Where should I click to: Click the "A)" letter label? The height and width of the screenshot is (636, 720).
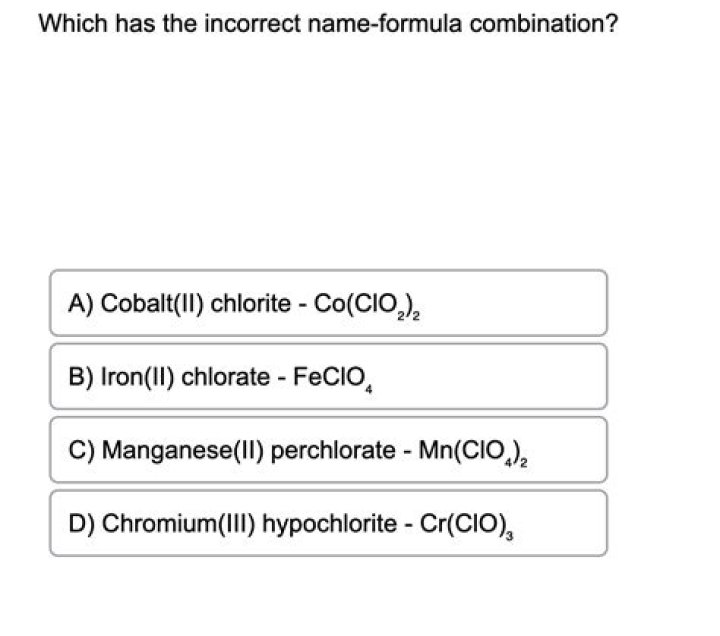click(81, 304)
